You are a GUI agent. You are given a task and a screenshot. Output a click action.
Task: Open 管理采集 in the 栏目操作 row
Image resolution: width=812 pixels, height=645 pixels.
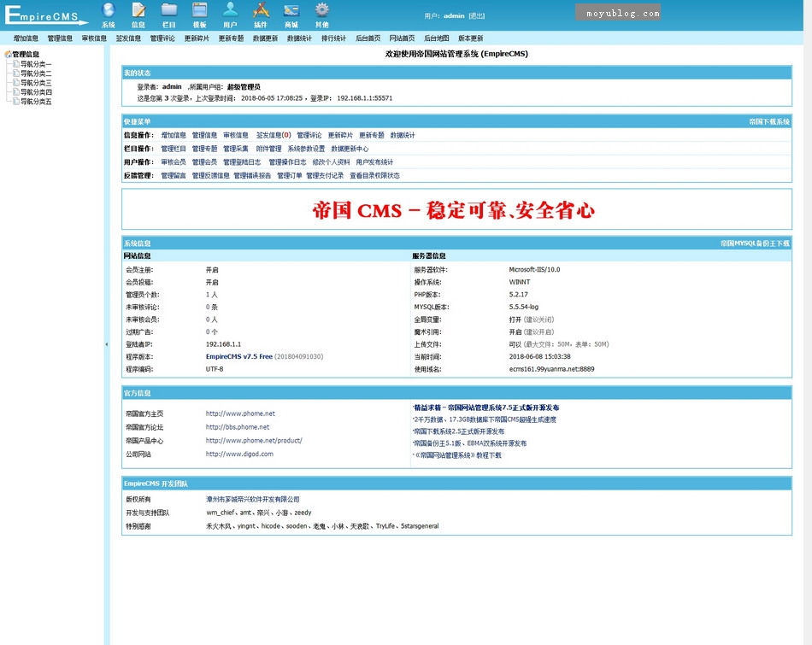pos(236,149)
